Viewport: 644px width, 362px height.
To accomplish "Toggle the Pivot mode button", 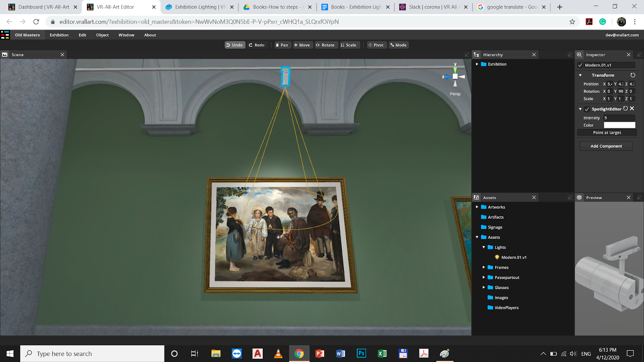I will [x=376, y=45].
